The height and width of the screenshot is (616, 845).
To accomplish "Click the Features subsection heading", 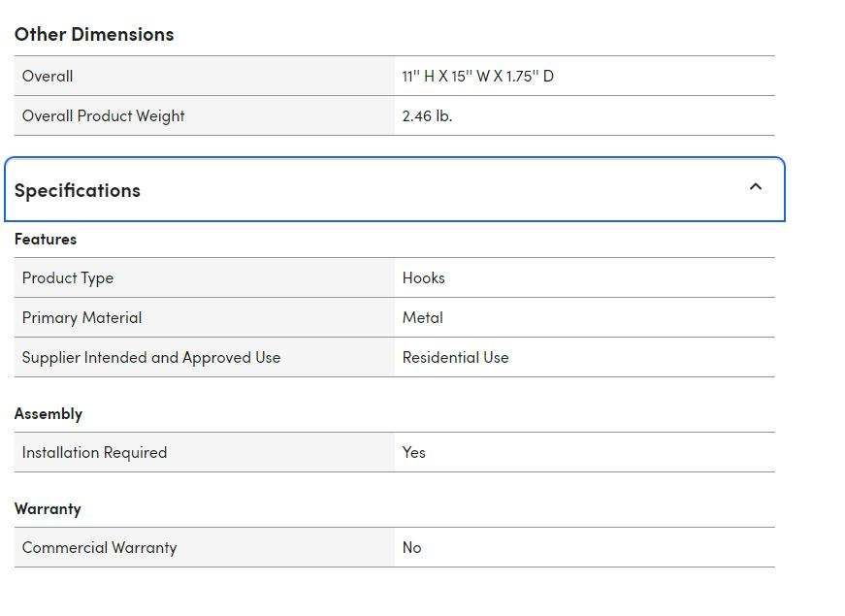I will click(46, 239).
